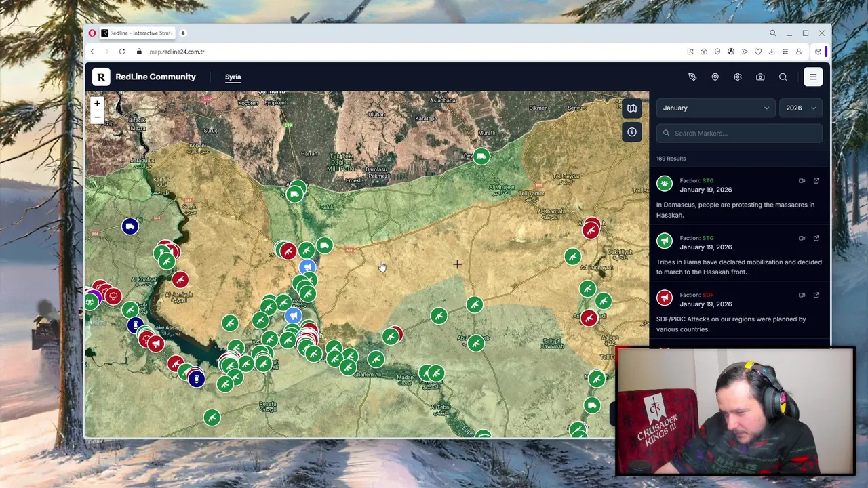Viewport: 868px width, 488px height.
Task: Open the Tribes in Hama mobilization entry
Action: click(x=739, y=254)
